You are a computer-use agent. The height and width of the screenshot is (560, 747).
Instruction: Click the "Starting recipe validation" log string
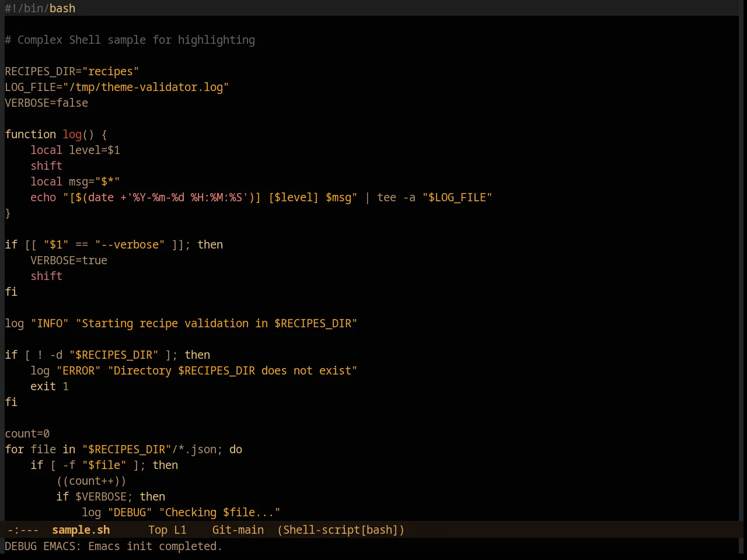[x=217, y=323]
